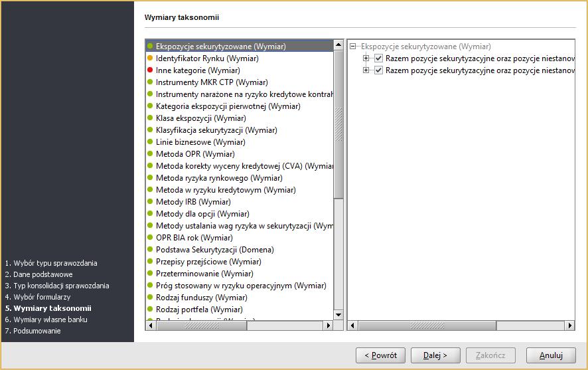Select Ekspozycje sekurytyzowane (Wymiar) in list

coord(240,46)
